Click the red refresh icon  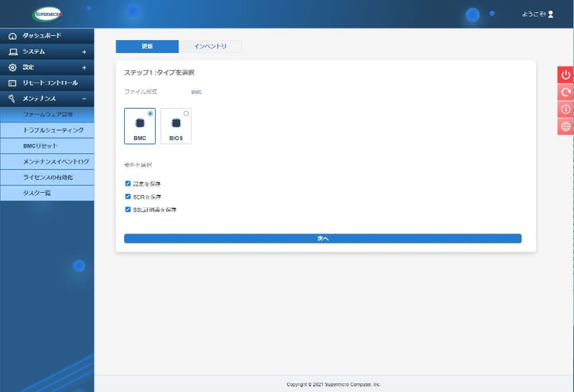[x=565, y=92]
